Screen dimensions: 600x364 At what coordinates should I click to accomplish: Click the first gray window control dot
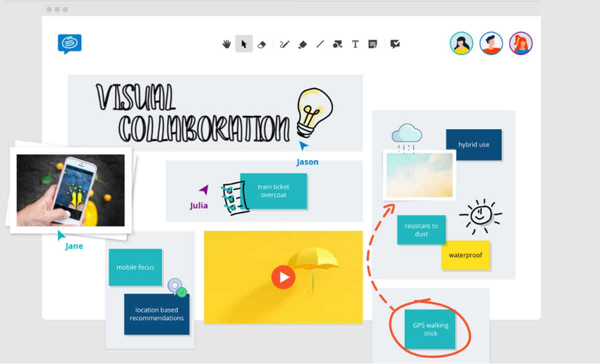coord(49,9)
